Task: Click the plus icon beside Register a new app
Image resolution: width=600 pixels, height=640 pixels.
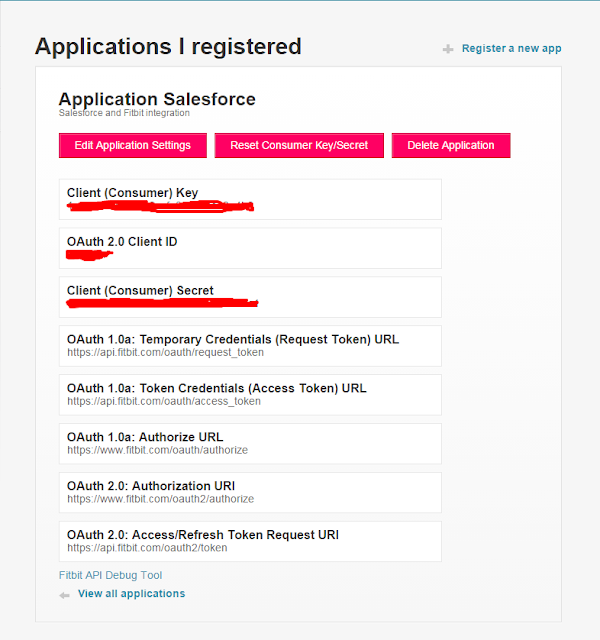Action: click(x=448, y=49)
